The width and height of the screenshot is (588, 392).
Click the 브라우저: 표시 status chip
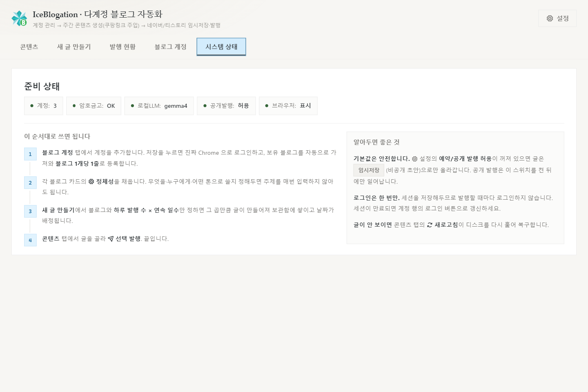point(288,106)
